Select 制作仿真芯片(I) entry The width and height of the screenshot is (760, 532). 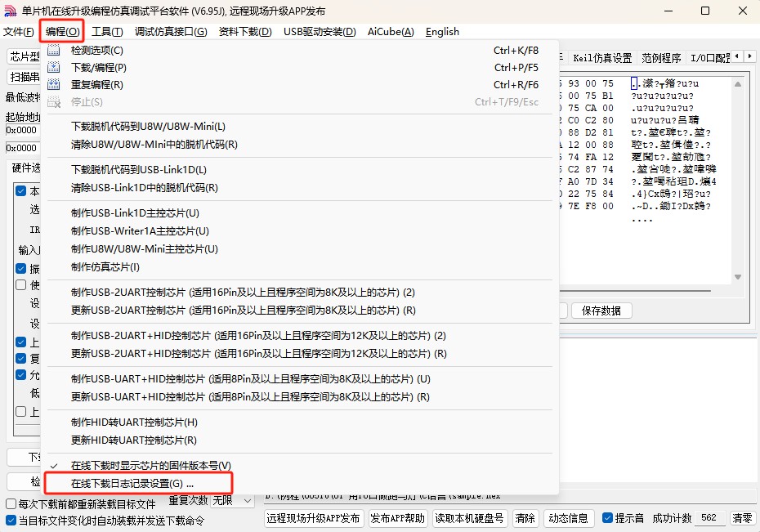click(x=300, y=267)
